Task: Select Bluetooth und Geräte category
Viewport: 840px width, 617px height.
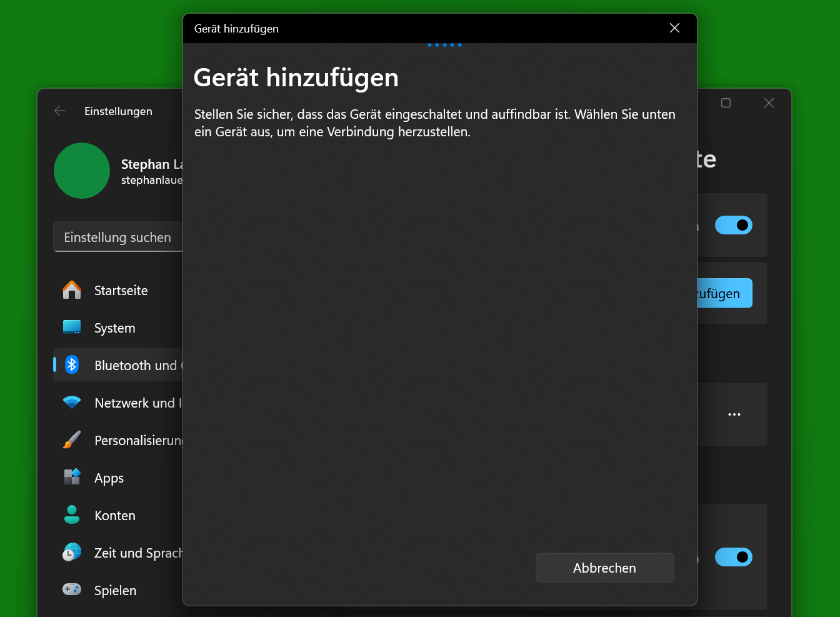Action: pyautogui.click(x=118, y=365)
